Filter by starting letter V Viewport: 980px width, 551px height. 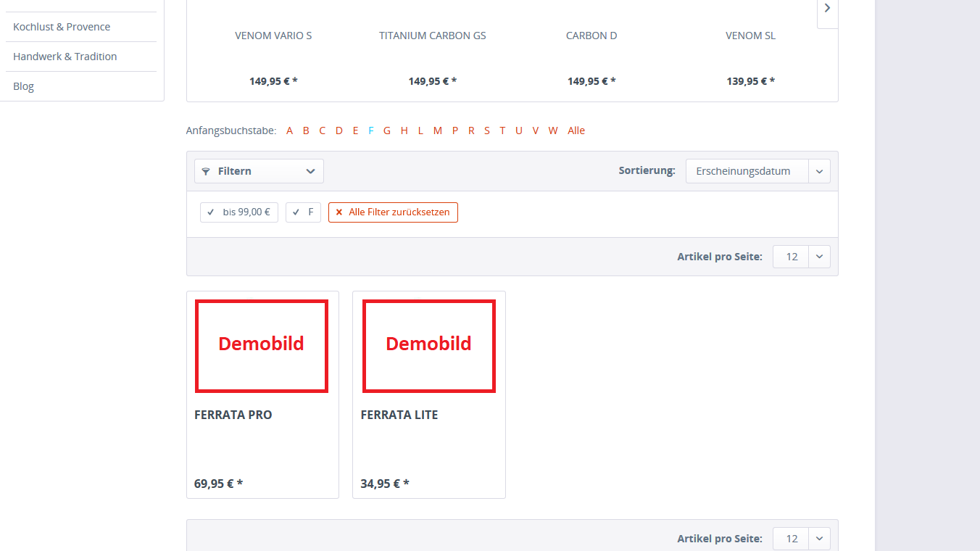click(x=536, y=130)
